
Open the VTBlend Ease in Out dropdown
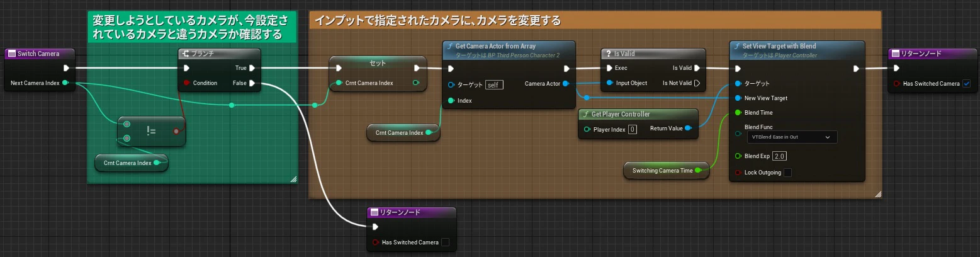(791, 137)
